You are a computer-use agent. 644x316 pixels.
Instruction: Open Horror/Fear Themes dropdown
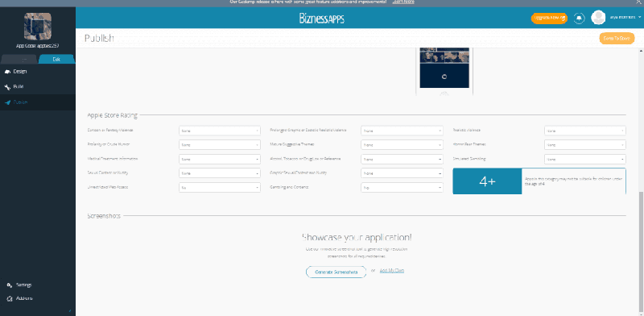[585, 145]
